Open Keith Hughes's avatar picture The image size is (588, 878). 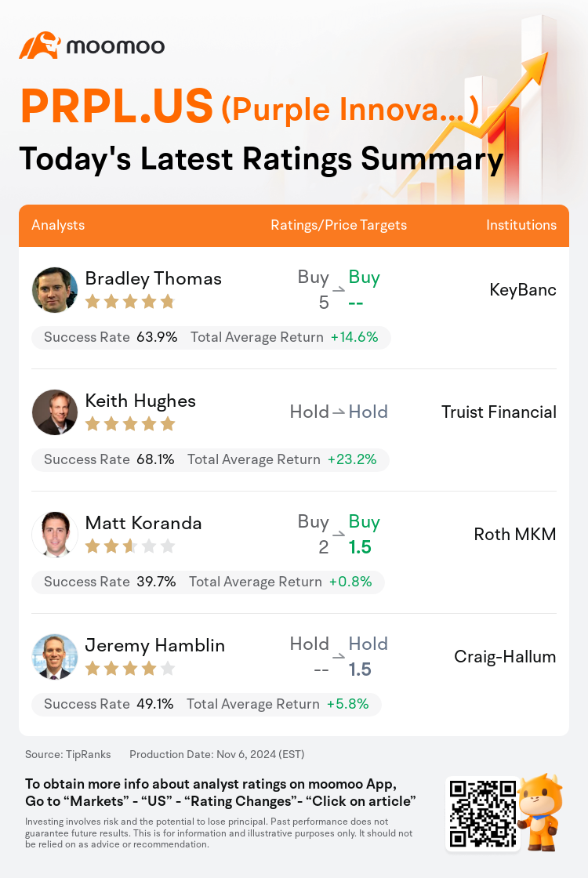55,412
